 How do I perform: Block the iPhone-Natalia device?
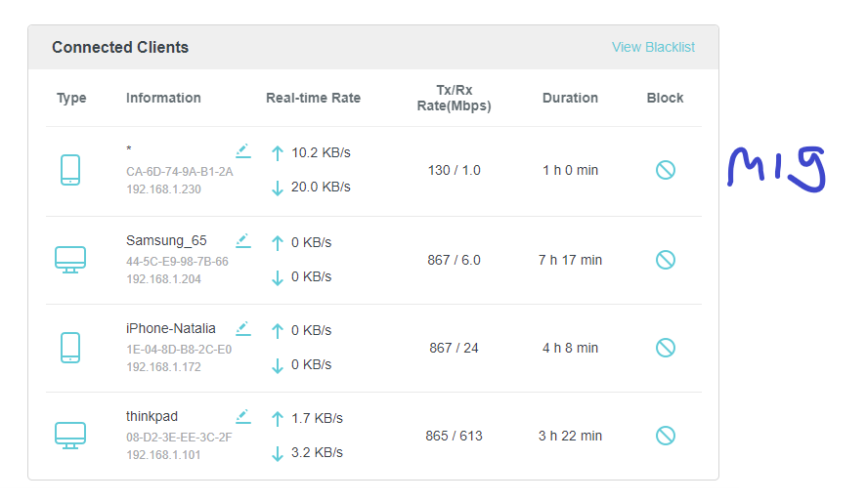[x=665, y=348]
